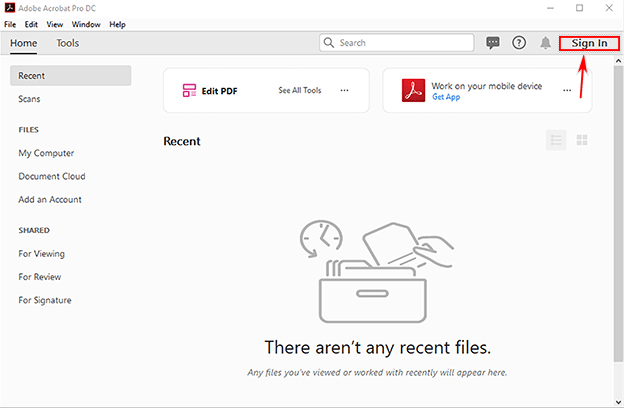Click the chat messages icon

(492, 43)
